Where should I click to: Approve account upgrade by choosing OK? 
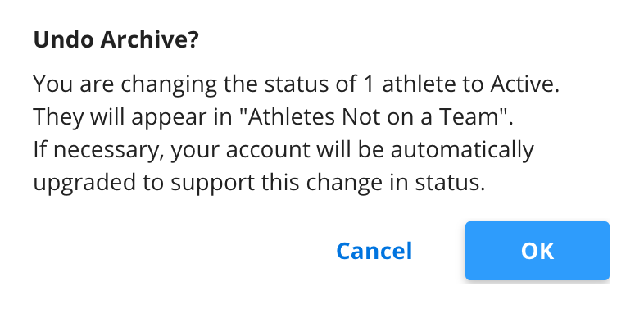[x=537, y=251]
